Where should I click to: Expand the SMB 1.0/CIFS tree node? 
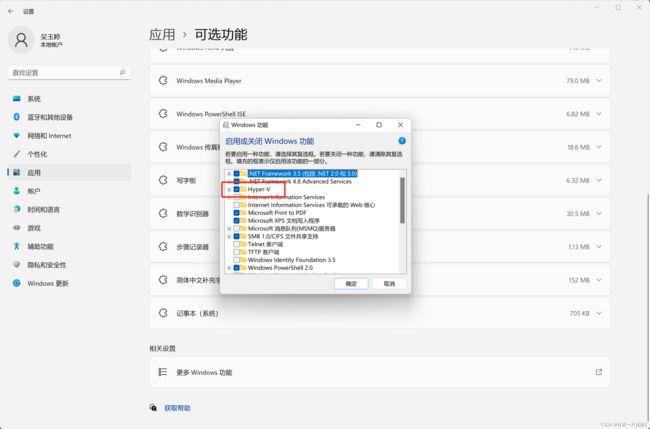tap(229, 236)
